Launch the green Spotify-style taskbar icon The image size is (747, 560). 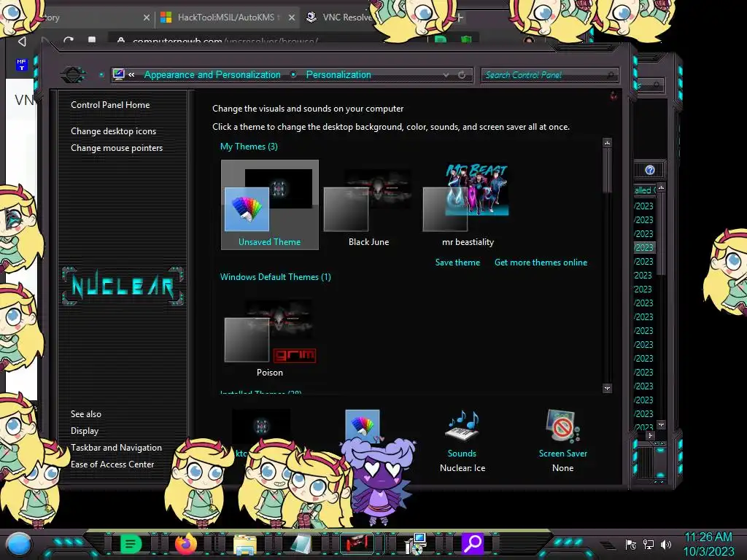[131, 544]
